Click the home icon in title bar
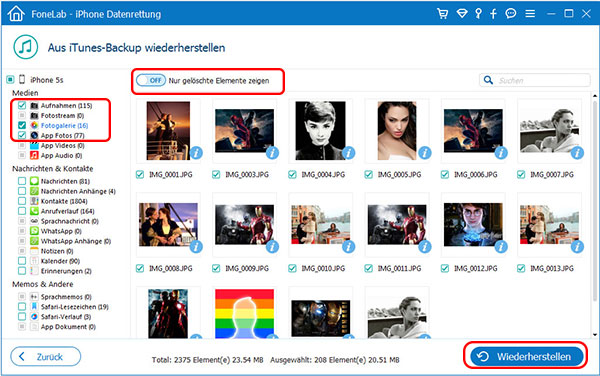The width and height of the screenshot is (600, 376). (16, 14)
